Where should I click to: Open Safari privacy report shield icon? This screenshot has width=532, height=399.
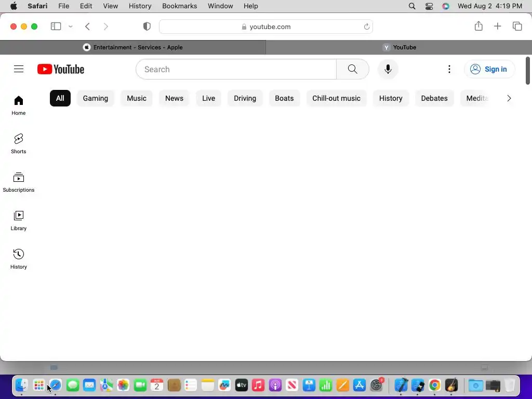tap(147, 26)
